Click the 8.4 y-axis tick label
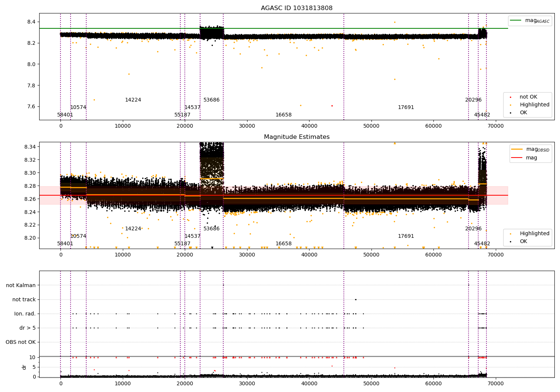The width and height of the screenshot is (560, 392). [31, 22]
